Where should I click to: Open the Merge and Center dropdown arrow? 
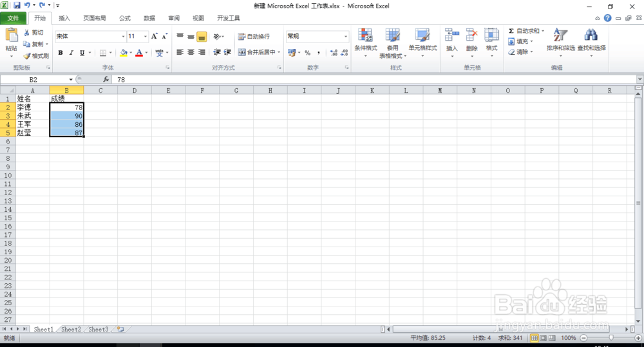(x=279, y=52)
